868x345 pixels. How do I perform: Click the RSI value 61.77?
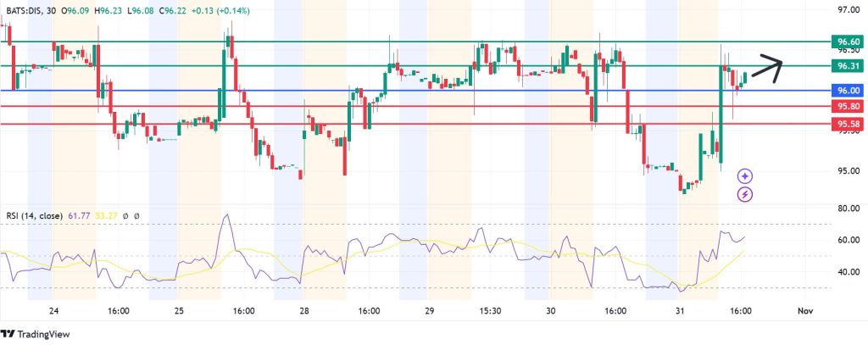point(80,215)
